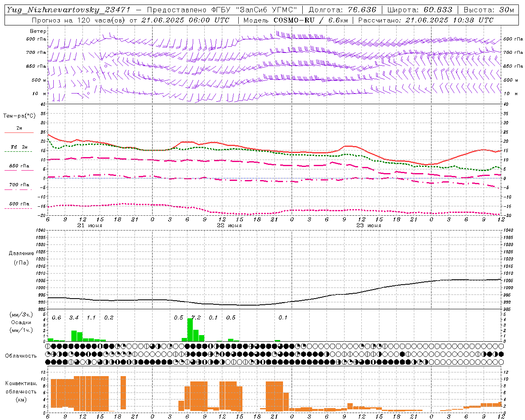525x420 pixels.
Task: Click the Широта: 60.833 header field
Action: click(x=420, y=10)
